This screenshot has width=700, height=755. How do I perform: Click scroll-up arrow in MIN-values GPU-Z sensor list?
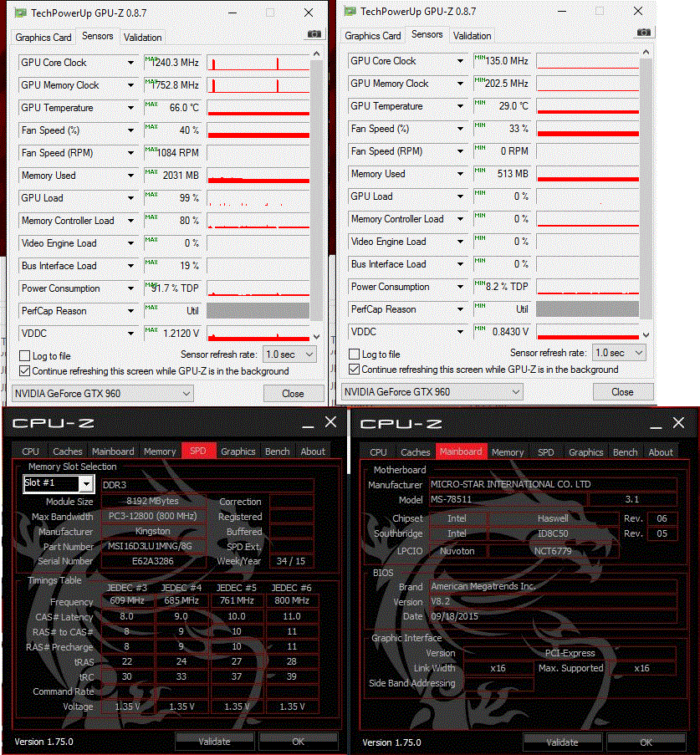click(646, 52)
